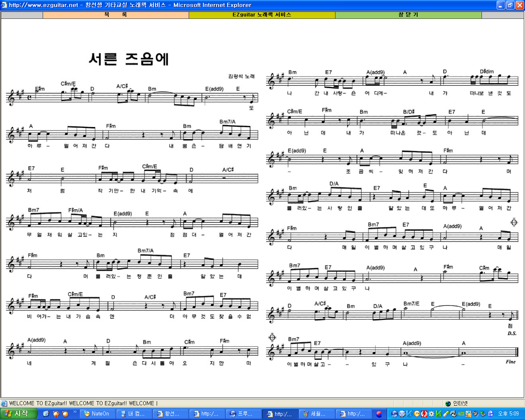Click the song title 서른 즈음에
Screen dimensions: 525x420
pos(129,59)
